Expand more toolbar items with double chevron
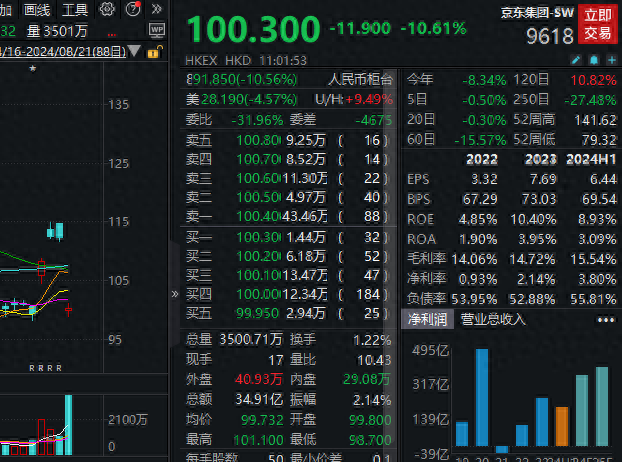 [x=157, y=9]
